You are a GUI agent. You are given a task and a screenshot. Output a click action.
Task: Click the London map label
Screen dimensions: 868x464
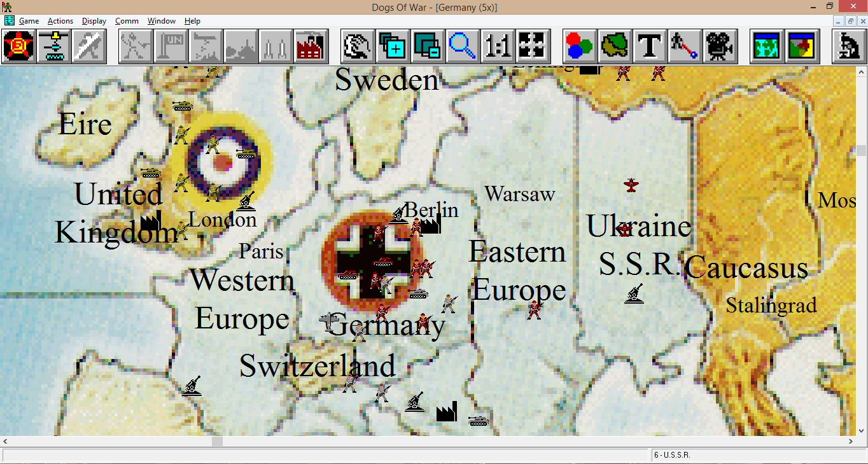[x=223, y=220]
